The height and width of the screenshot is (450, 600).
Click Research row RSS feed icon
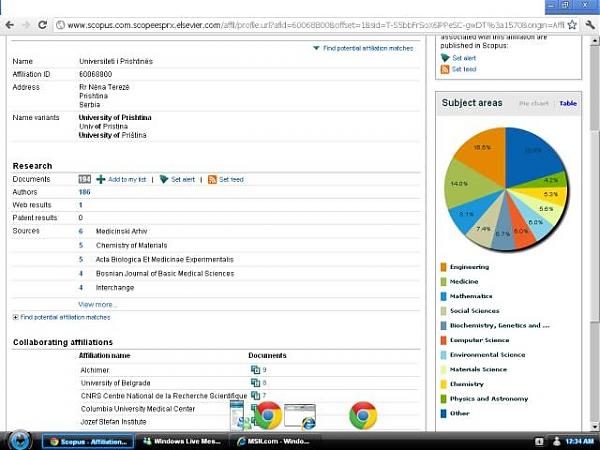(x=212, y=179)
